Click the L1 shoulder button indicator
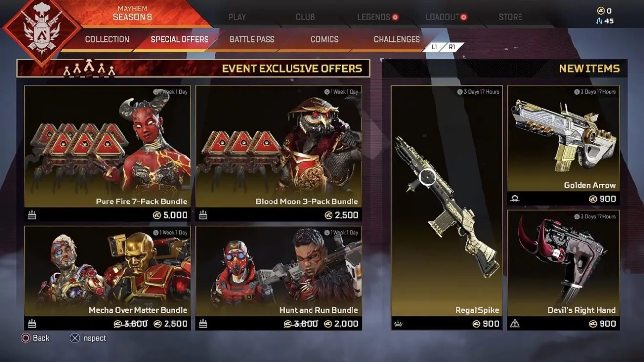The height and width of the screenshot is (362, 644). 434,47
